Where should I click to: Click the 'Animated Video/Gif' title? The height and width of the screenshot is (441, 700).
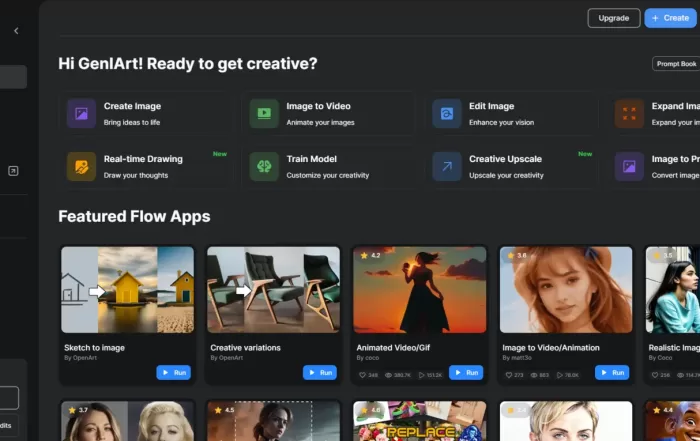click(393, 348)
